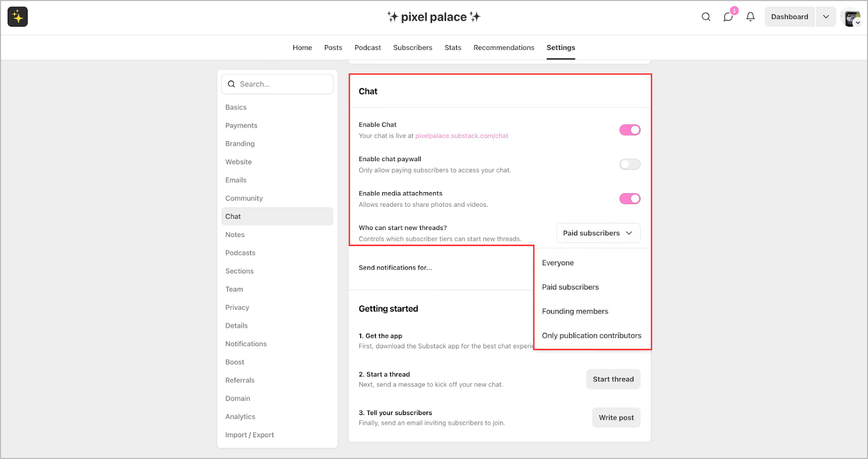Open the 'Paid subscribers' threads dropdown
Image resolution: width=868 pixels, height=459 pixels.
pyautogui.click(x=597, y=233)
